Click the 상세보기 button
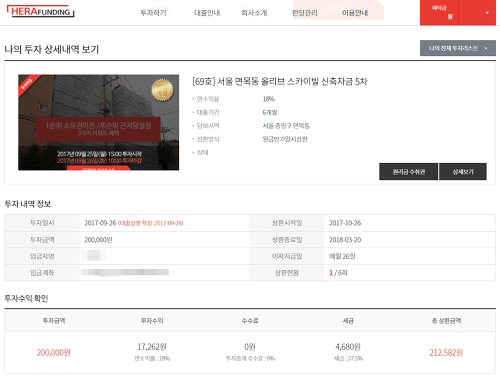Viewport: 500px width, 377px height. pos(463,172)
